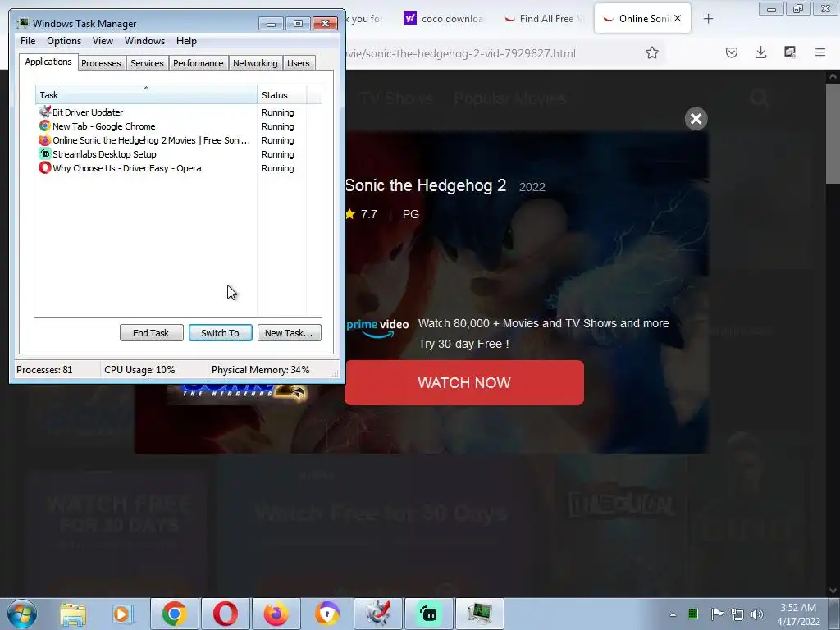Open the keyhole shield app on taskbar
Viewport: 840px width, 630px height.
tap(326, 614)
